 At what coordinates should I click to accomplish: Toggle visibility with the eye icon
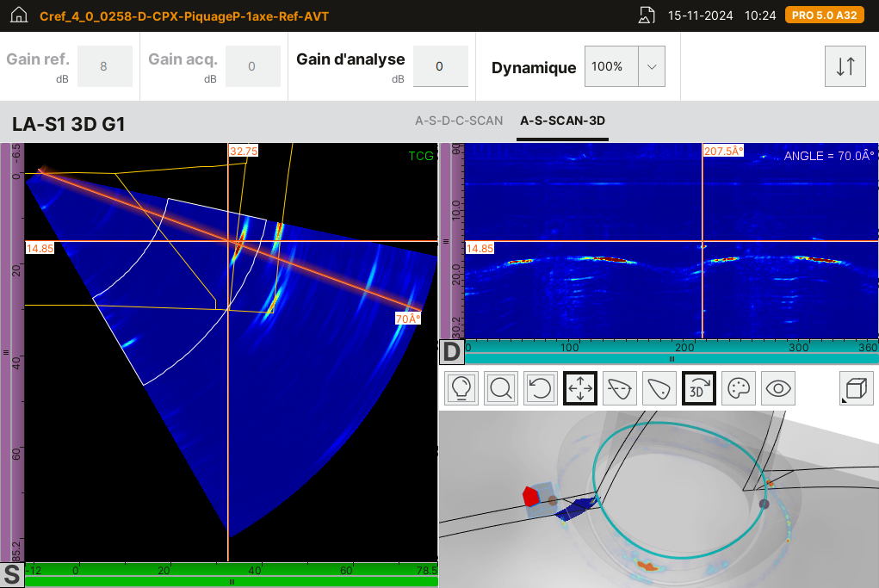[x=779, y=388]
